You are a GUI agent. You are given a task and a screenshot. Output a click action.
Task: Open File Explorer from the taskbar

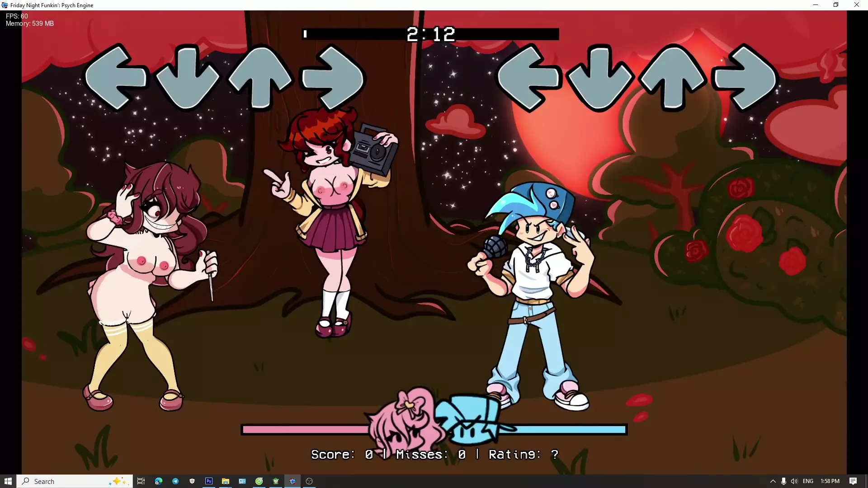225,481
